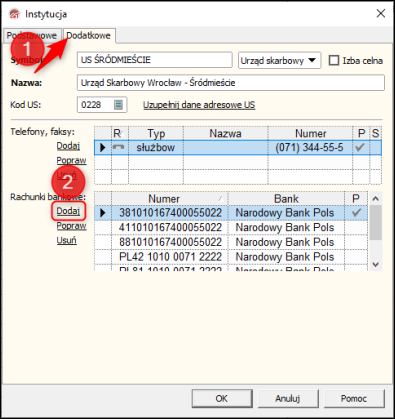The width and height of the screenshot is (395, 419).
Task: Click the row arrow of the służbow phone entry
Action: click(103, 147)
